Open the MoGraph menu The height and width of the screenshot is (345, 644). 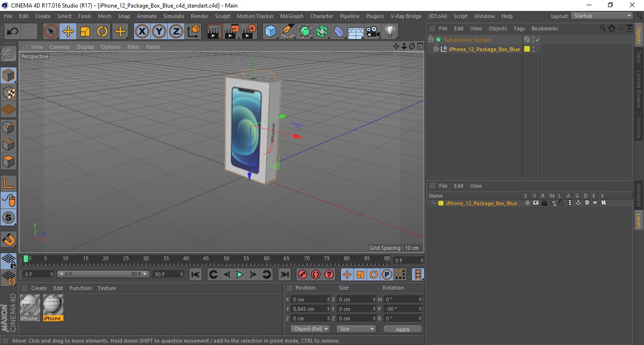(x=292, y=16)
